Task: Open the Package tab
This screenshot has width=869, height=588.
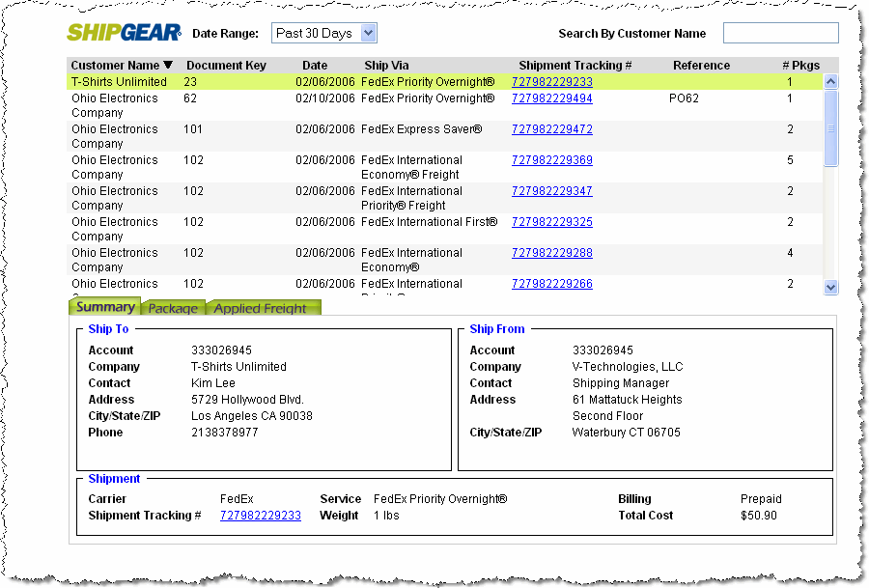Action: (x=173, y=308)
